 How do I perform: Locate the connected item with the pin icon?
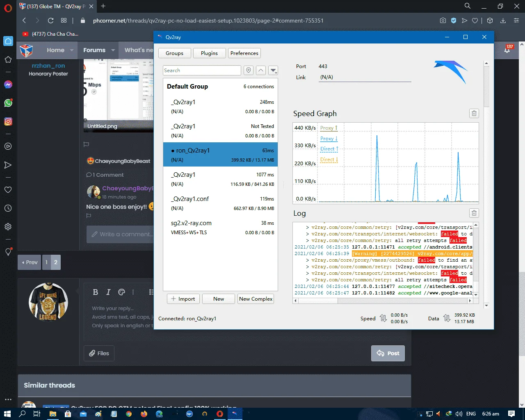[x=249, y=71]
